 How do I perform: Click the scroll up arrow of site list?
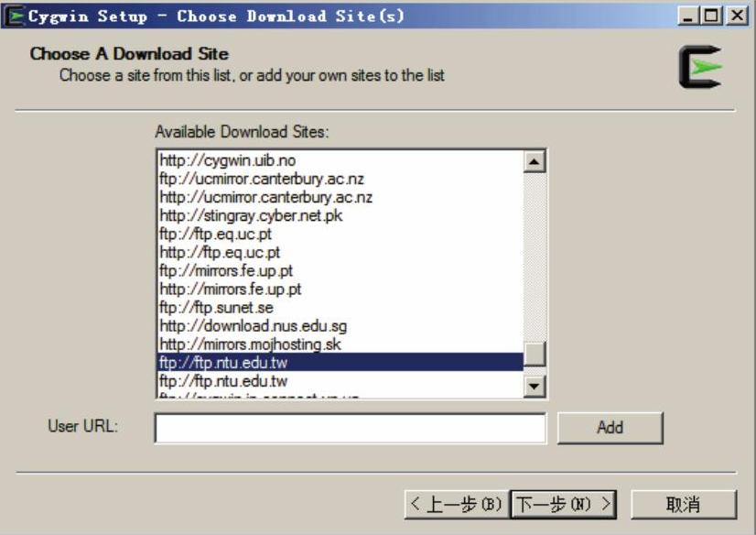click(x=535, y=161)
